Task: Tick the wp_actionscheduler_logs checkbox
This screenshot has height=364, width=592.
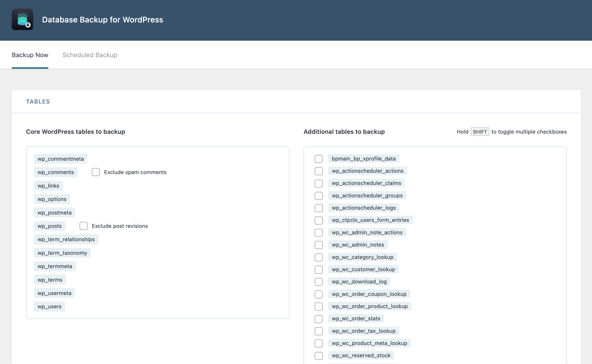Action: (319, 208)
